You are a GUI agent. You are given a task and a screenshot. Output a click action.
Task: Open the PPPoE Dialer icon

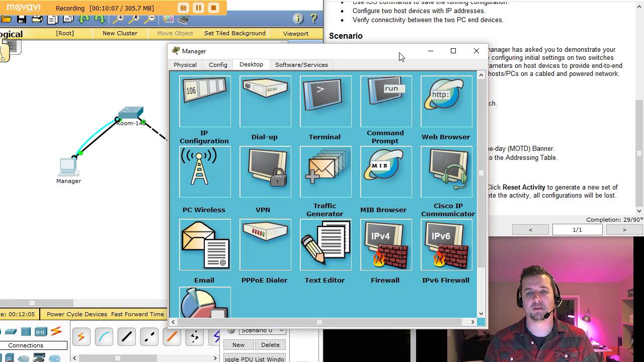tap(265, 245)
